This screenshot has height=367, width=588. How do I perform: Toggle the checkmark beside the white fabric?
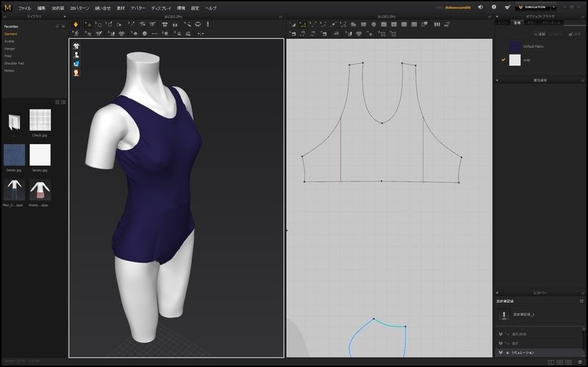[x=503, y=60]
